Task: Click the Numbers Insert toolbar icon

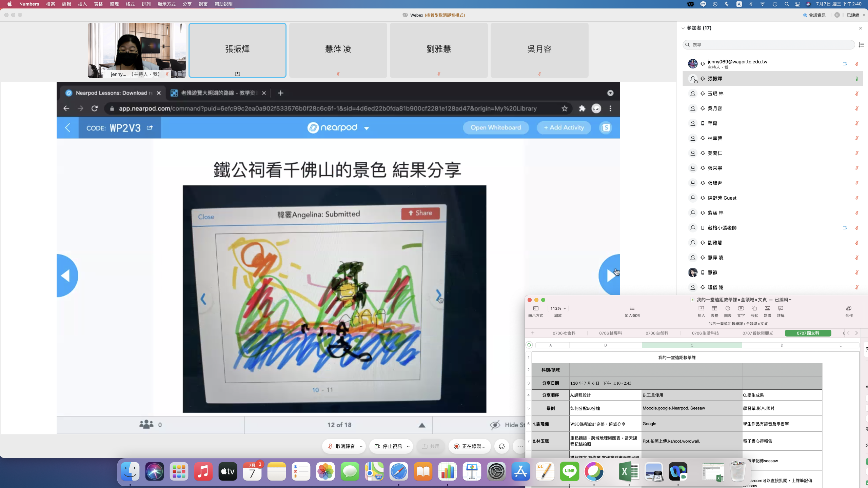Action: point(701,308)
